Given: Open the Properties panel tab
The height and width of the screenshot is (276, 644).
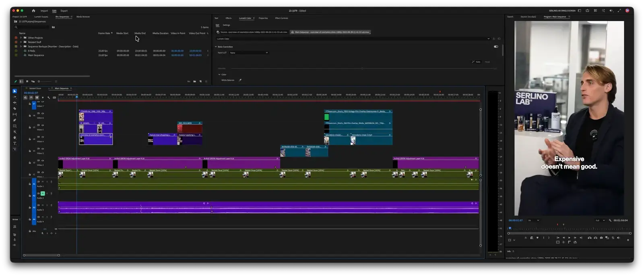Looking at the screenshot, I should coord(263,18).
